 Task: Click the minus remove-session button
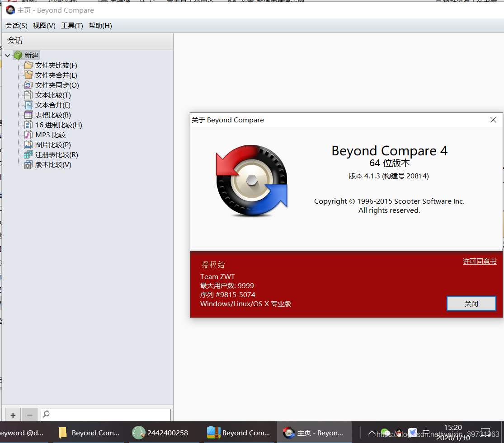click(29, 415)
